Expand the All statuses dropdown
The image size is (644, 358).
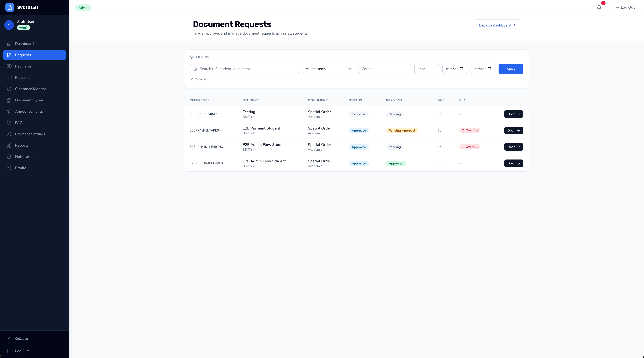(x=328, y=69)
